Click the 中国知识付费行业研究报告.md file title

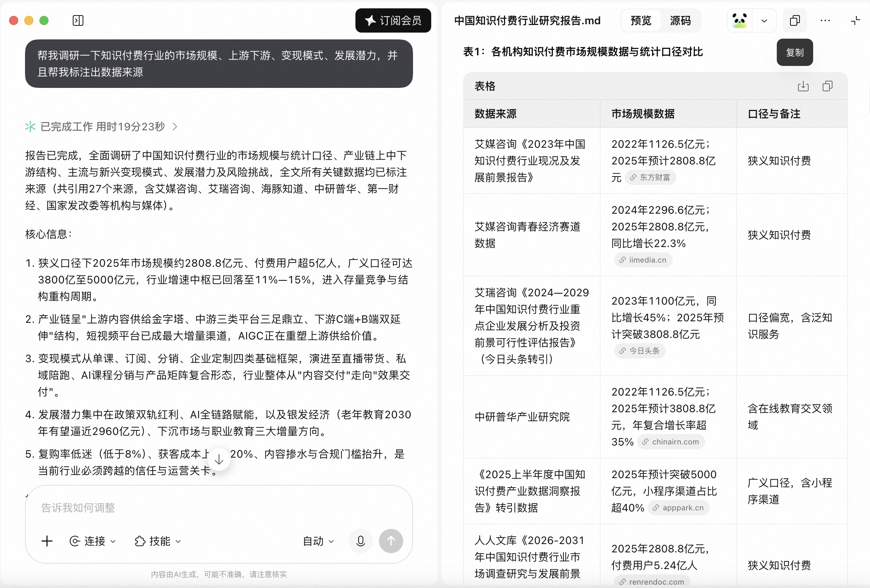pos(527,20)
